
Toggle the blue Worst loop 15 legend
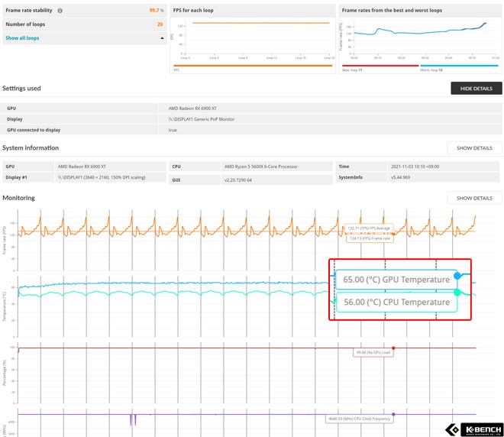coord(459,66)
